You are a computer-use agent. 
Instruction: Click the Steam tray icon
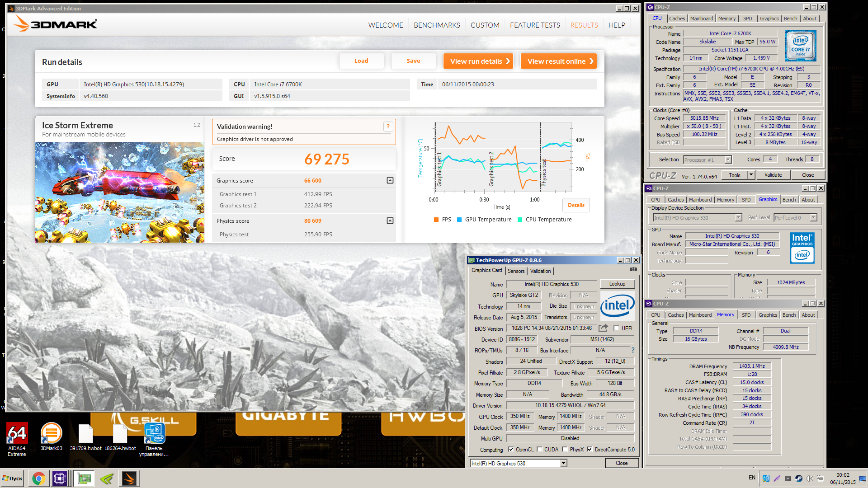799,478
